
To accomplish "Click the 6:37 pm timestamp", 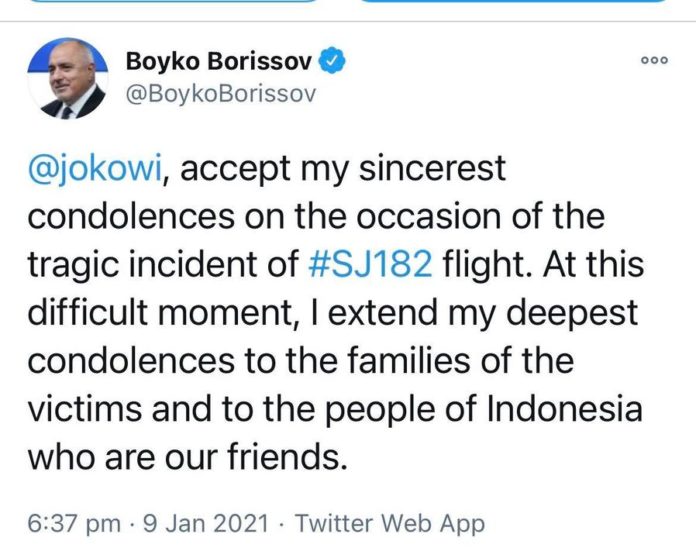I will 74,523.
